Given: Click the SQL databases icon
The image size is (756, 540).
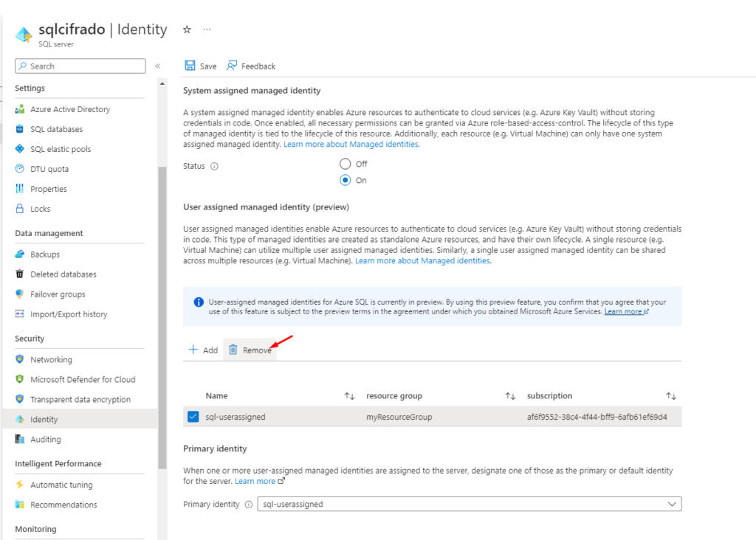Looking at the screenshot, I should click(x=20, y=129).
